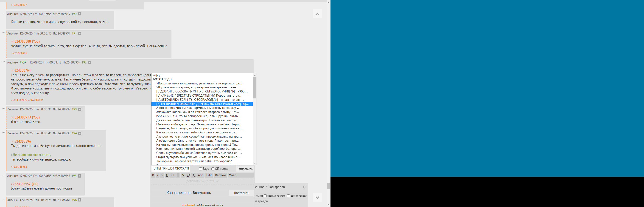This screenshot has height=207, width=644.
Task: Open the three-dot menu for post 190
Action: pos(3,13)
